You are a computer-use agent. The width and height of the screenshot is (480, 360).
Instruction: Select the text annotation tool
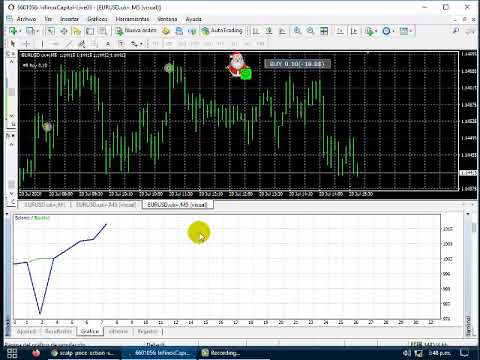108,44
